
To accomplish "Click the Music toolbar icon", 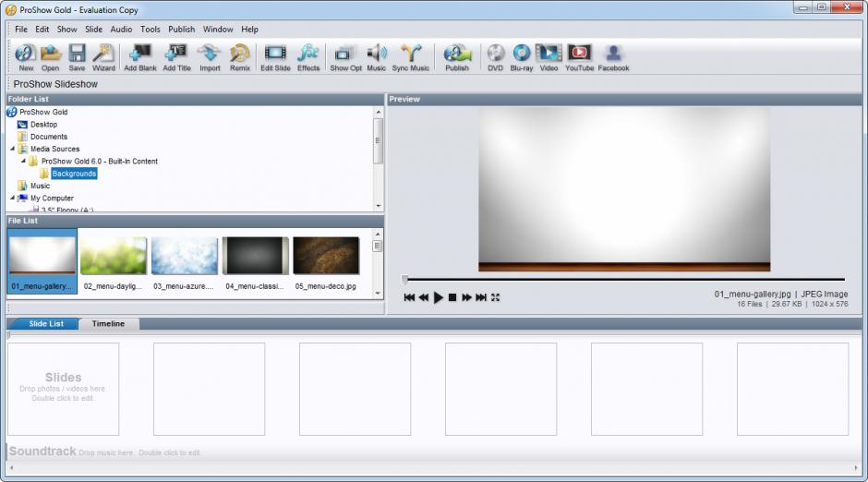I will 377,57.
